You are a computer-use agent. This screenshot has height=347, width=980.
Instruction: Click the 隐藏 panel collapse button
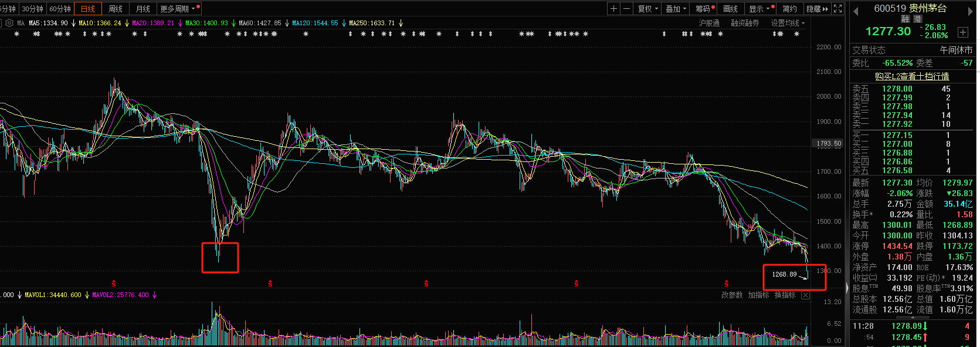[817, 9]
